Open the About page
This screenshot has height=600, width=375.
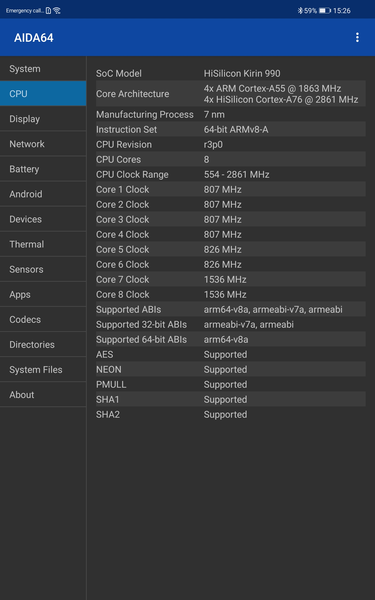click(x=43, y=395)
